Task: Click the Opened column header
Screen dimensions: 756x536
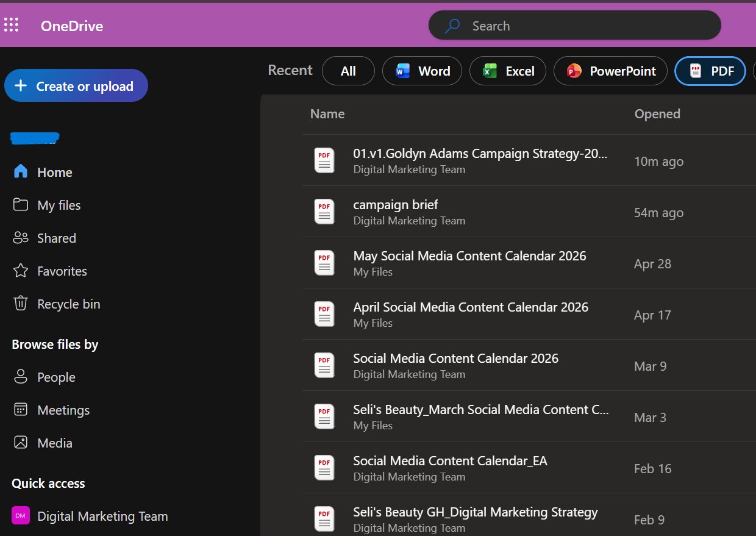Action: point(657,113)
